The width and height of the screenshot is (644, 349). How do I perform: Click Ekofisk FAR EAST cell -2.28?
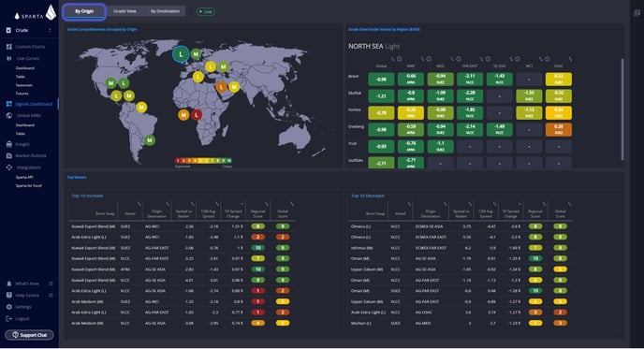tap(470, 96)
